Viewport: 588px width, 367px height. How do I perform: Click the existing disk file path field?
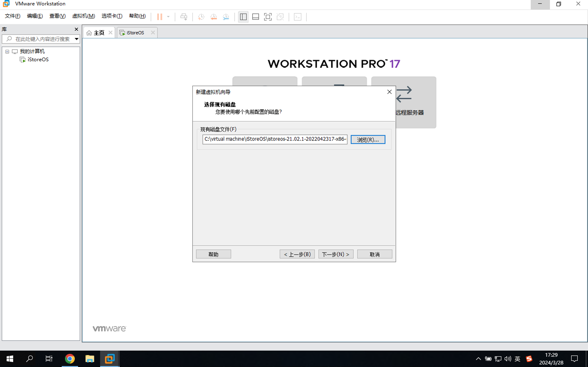275,139
